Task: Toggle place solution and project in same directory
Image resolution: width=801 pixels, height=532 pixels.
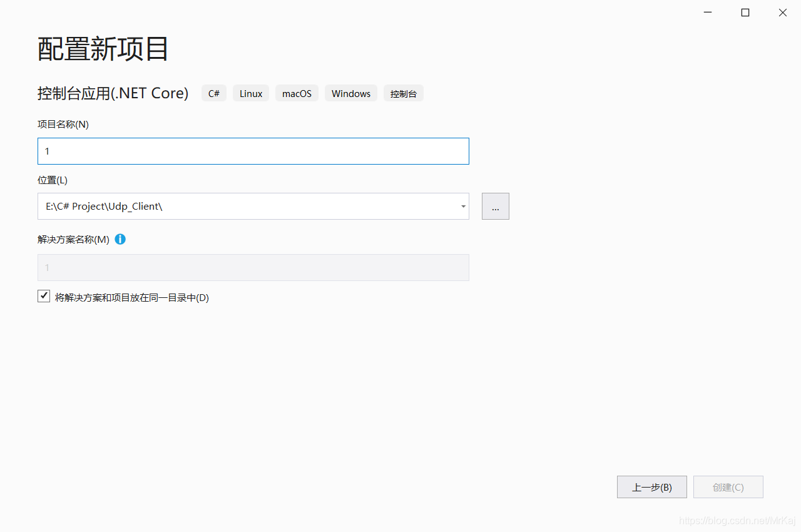Action: 44,297
